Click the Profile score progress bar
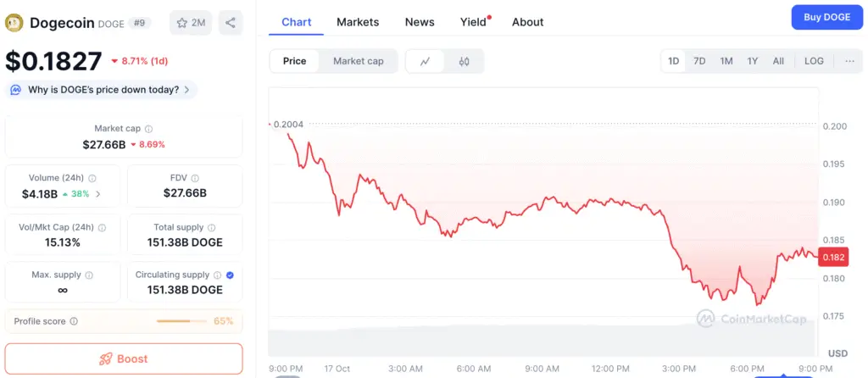This screenshot has width=868, height=378. click(x=181, y=321)
